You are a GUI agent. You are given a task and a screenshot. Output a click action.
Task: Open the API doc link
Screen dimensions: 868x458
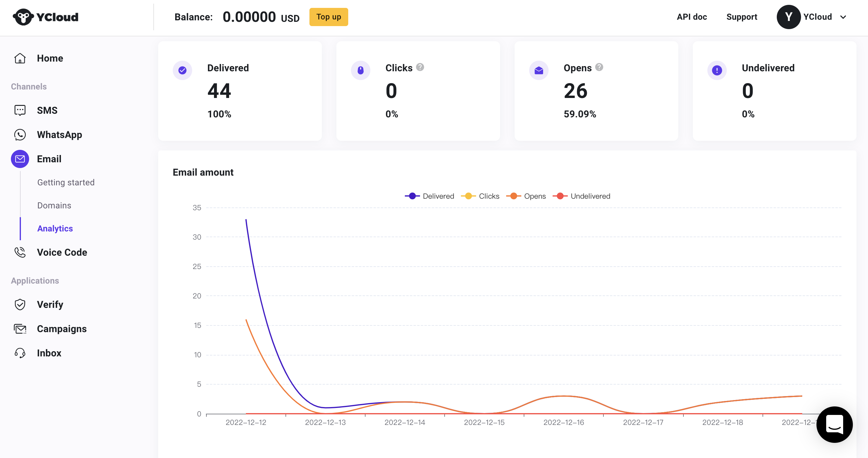[692, 17]
